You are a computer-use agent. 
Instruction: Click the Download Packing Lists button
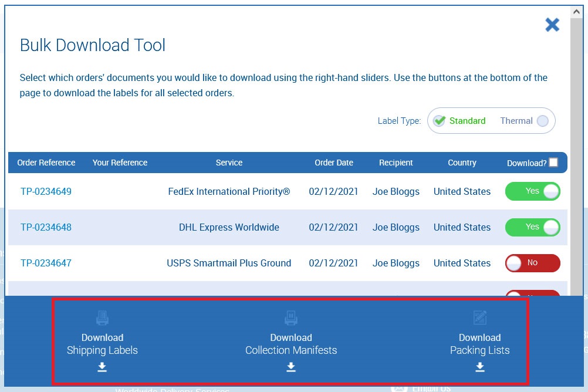click(479, 342)
